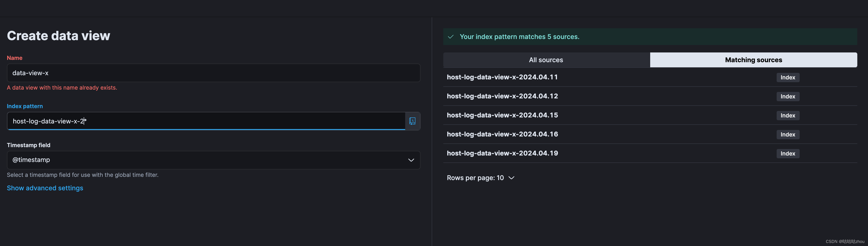Click the index pattern matches 5 sources message
This screenshot has height=246, width=868.
(519, 37)
